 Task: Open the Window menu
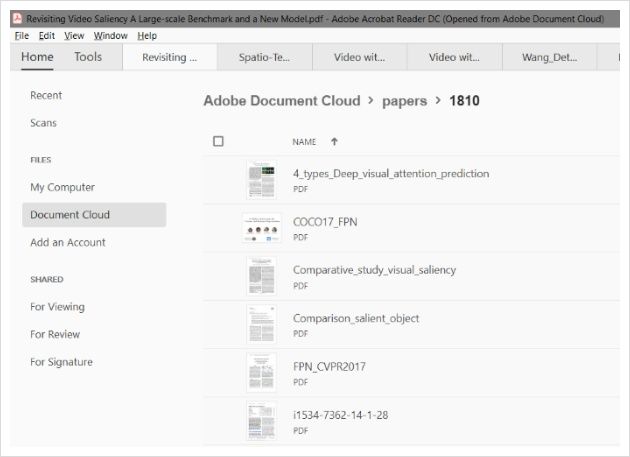111,36
